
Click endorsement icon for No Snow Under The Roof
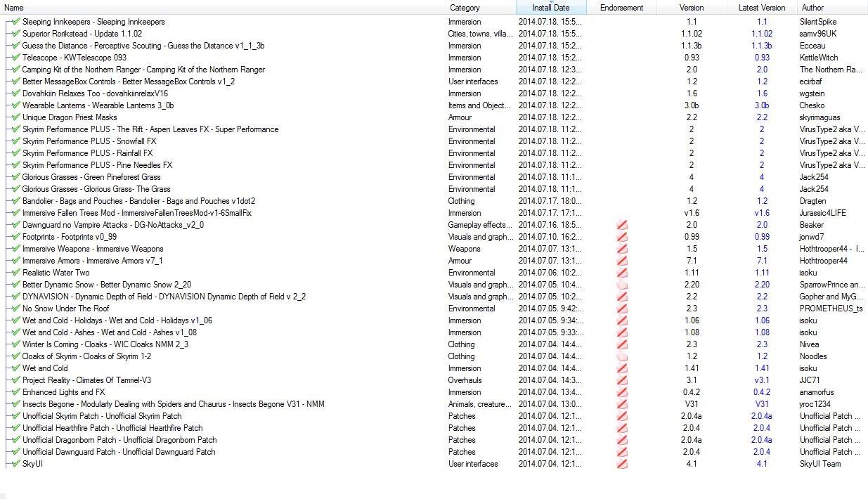621,309
